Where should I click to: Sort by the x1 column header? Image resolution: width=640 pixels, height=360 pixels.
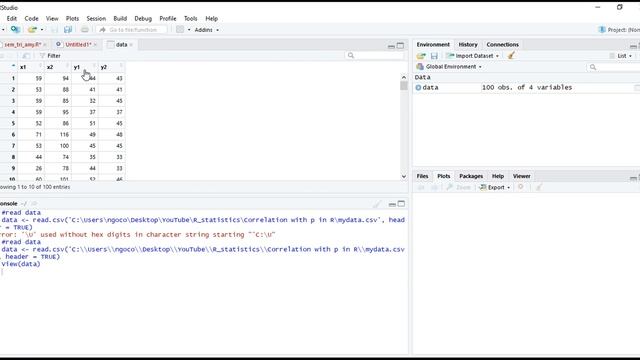(31, 67)
